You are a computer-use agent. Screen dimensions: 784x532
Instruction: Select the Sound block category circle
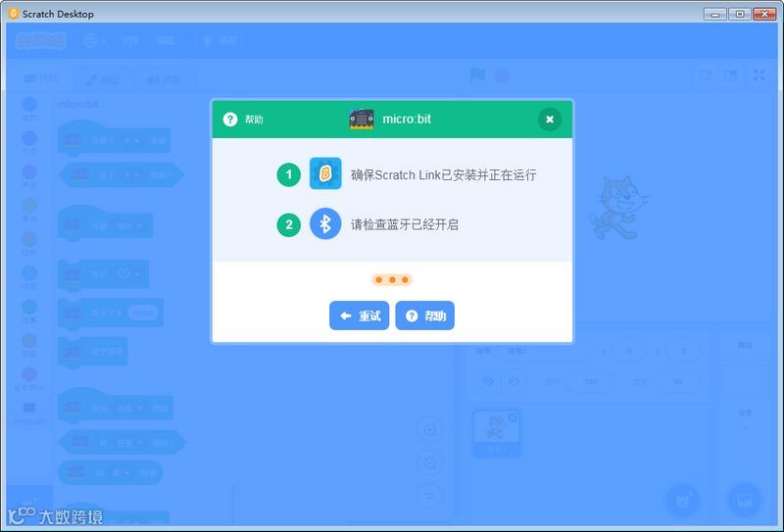[29, 171]
